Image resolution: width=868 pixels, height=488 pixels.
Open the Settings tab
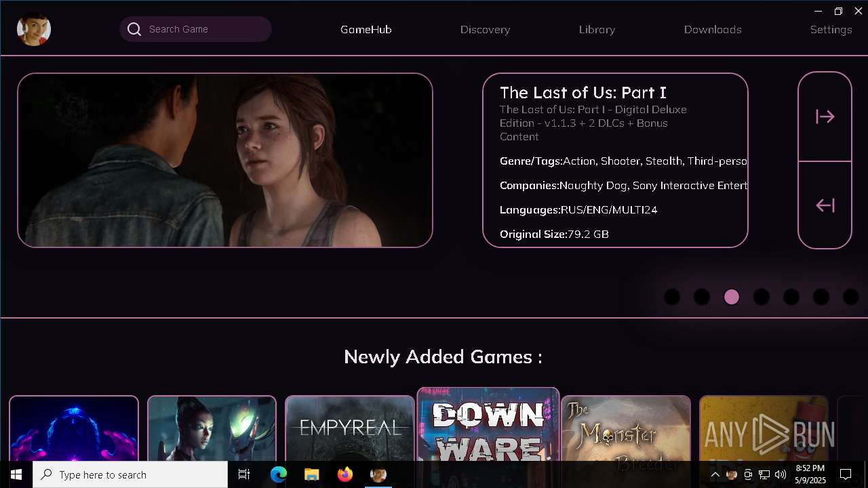tap(831, 30)
